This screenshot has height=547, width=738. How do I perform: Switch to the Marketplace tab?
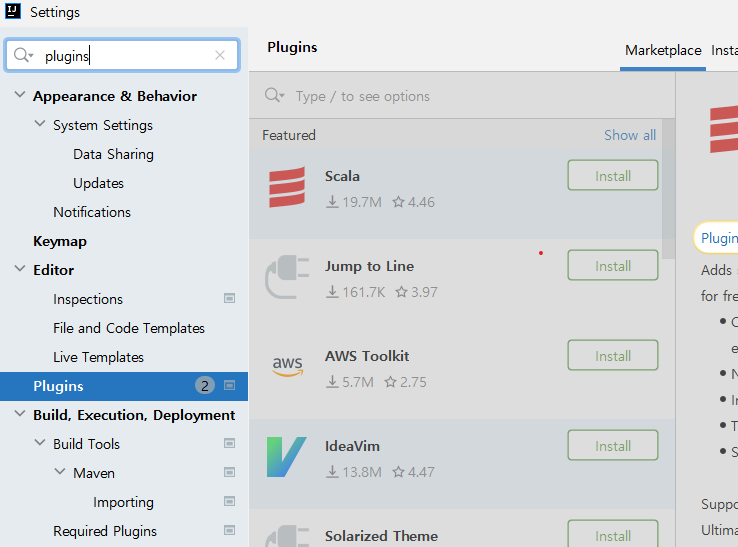coord(663,50)
